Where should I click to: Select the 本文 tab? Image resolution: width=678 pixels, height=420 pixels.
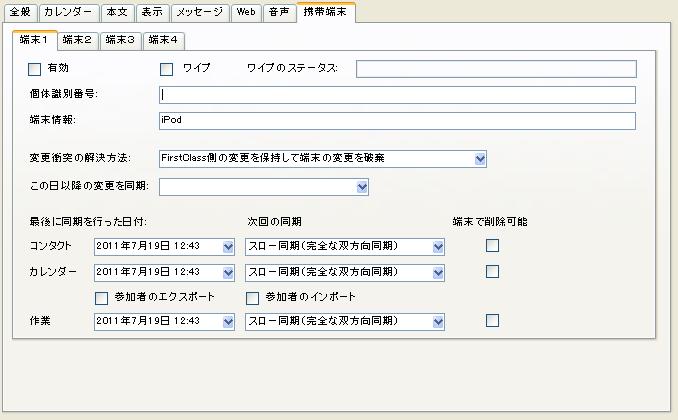point(117,12)
